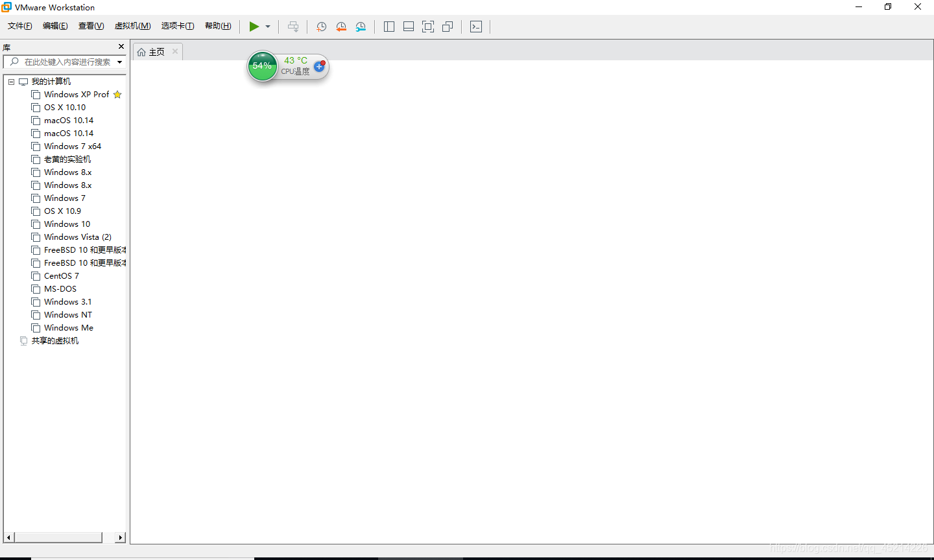This screenshot has height=560, width=934.
Task: Select the Windows Vista (2) virtual machine
Action: tap(78, 237)
